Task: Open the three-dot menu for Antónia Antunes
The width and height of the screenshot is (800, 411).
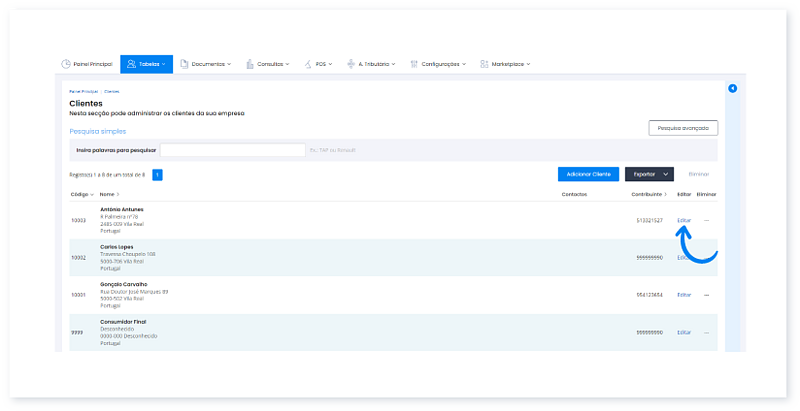Action: (x=706, y=220)
